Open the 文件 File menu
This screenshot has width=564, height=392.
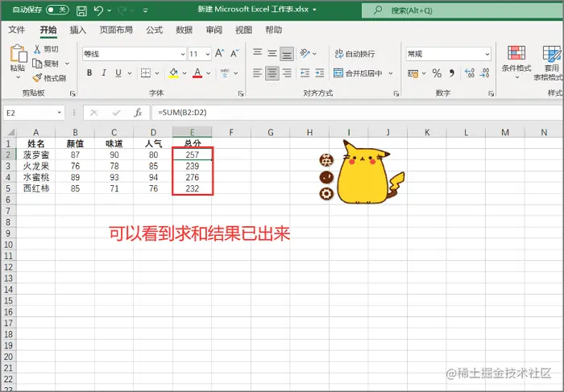(x=17, y=30)
